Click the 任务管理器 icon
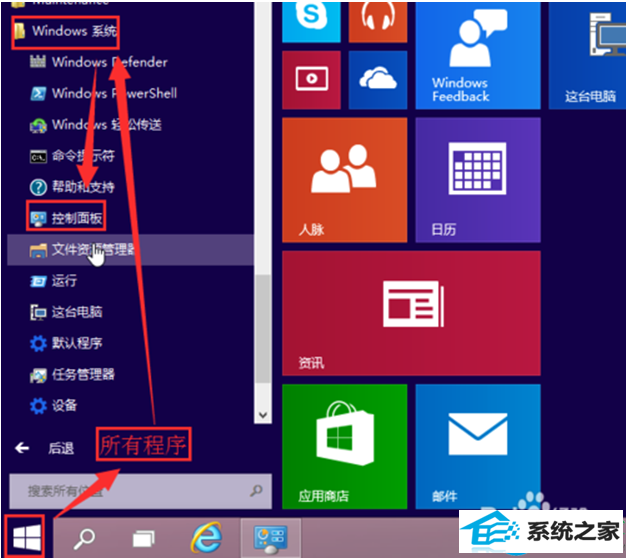 pos(38,375)
